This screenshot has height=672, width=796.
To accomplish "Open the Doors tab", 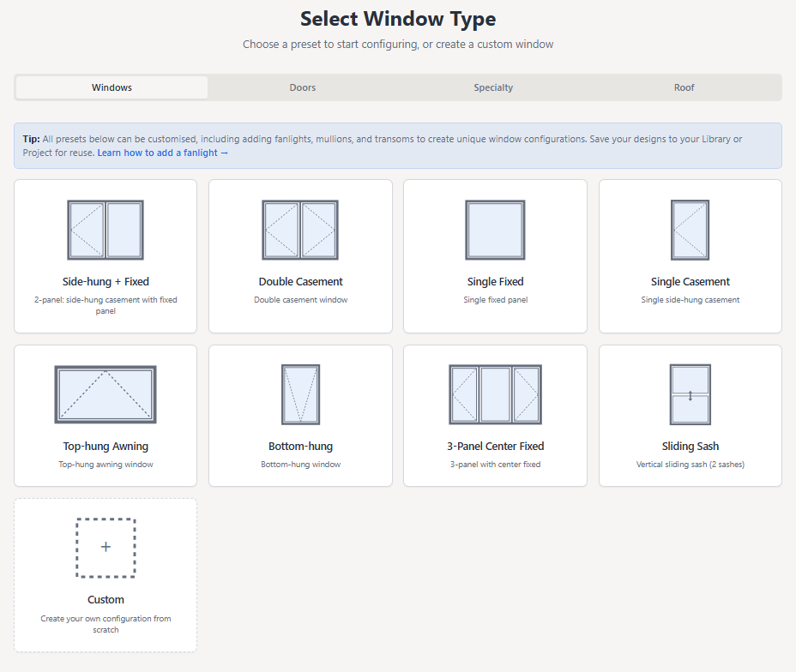I will (303, 87).
